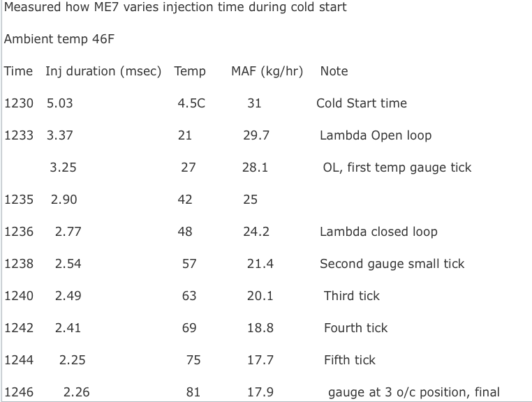Select the 'Lambda closed loop' note
The image size is (532, 402).
[378, 232]
